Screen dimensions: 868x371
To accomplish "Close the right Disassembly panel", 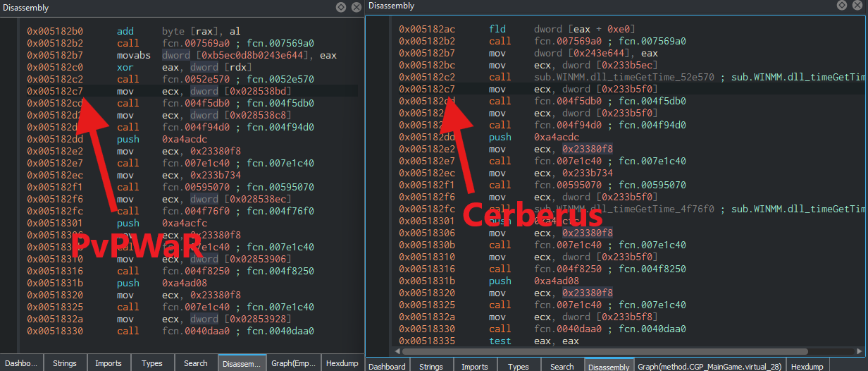I will coord(856,6).
